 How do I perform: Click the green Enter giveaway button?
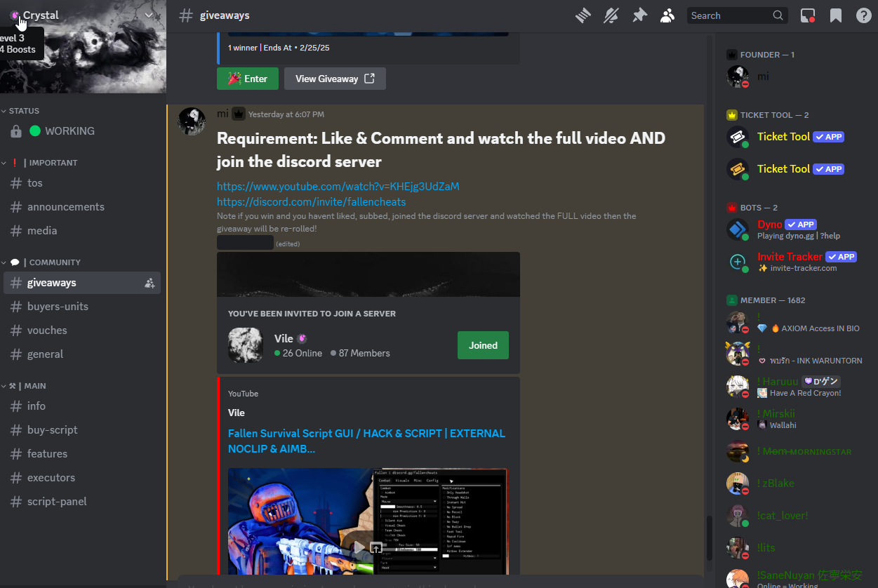248,79
